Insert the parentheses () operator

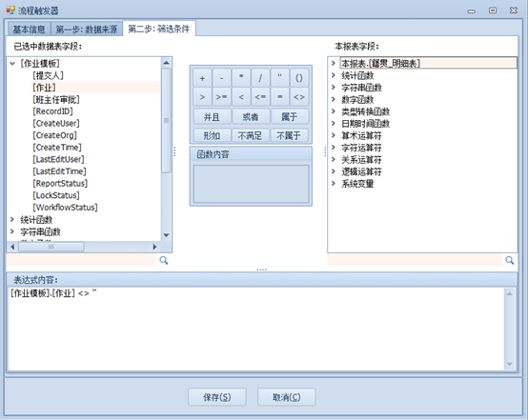(299, 78)
